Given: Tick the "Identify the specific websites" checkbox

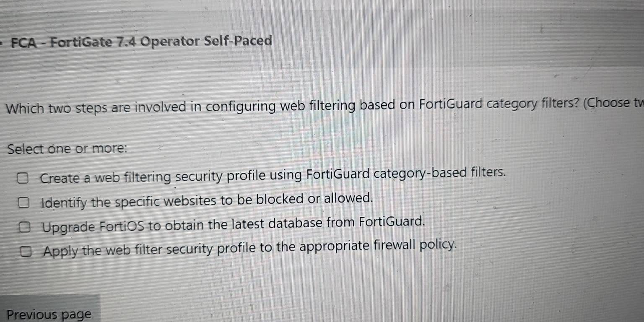Looking at the screenshot, I should click(24, 204).
